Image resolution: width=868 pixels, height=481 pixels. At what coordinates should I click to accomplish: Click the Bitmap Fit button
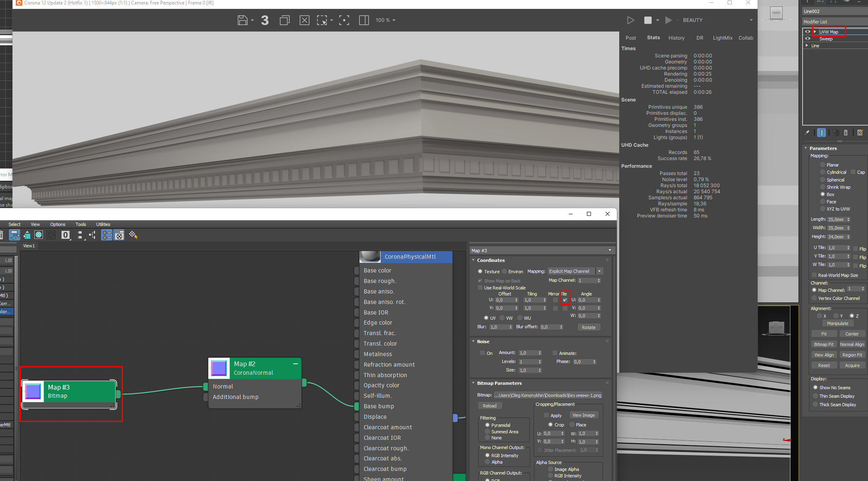pyautogui.click(x=824, y=344)
